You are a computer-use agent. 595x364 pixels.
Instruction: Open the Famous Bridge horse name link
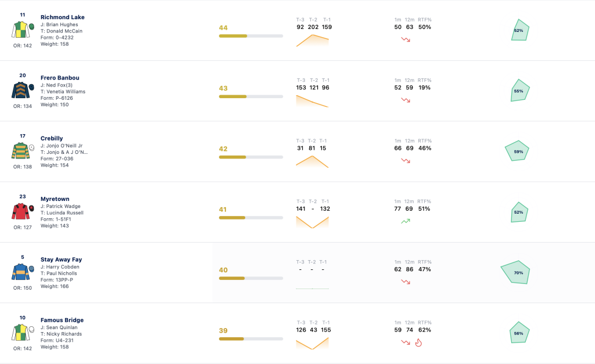coord(62,320)
